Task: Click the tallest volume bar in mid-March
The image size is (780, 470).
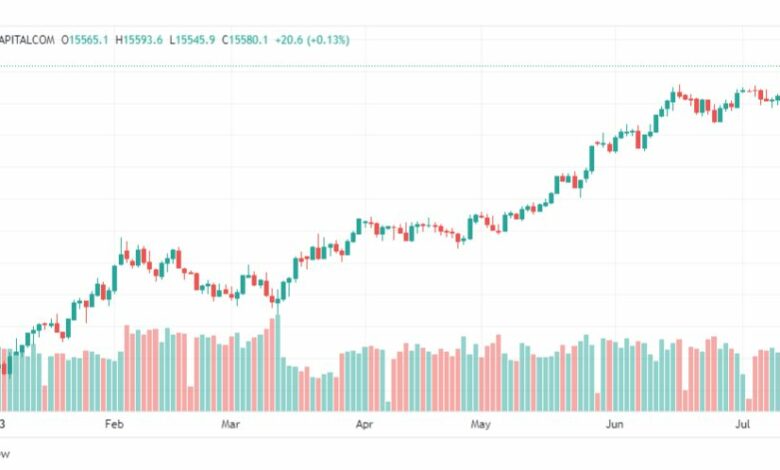Action: (278, 362)
